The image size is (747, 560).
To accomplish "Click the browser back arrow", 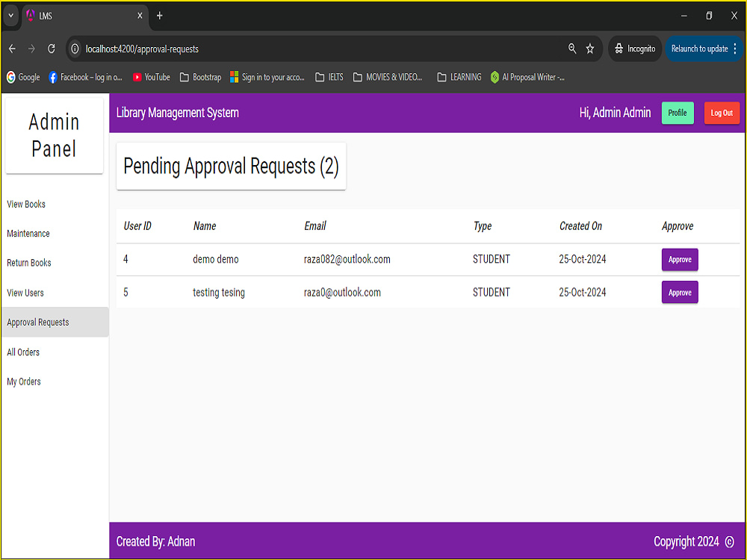I will (x=13, y=49).
